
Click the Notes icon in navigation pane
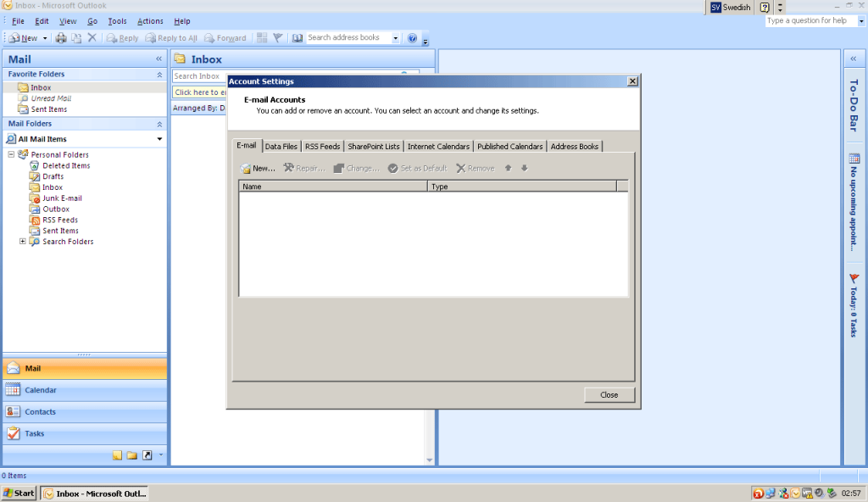tap(117, 455)
